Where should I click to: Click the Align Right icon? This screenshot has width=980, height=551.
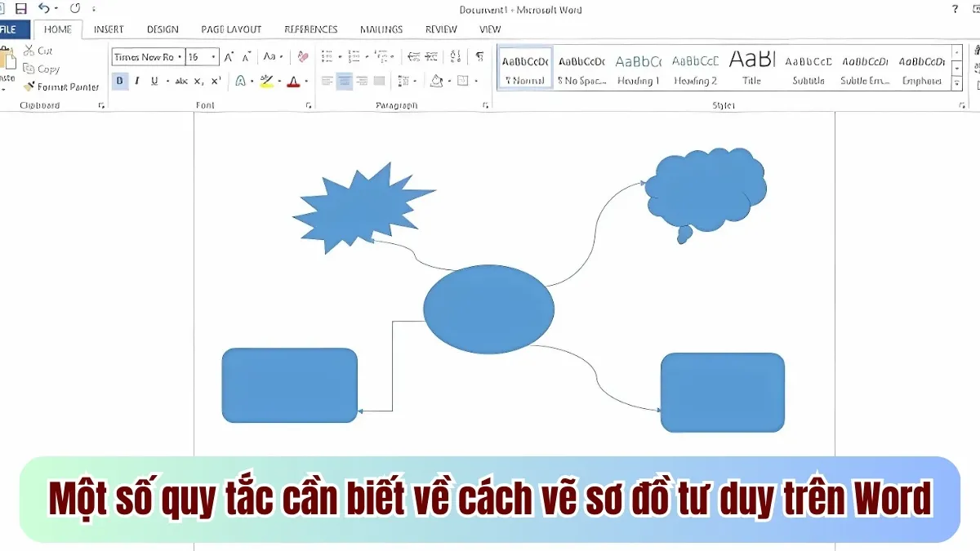click(362, 81)
